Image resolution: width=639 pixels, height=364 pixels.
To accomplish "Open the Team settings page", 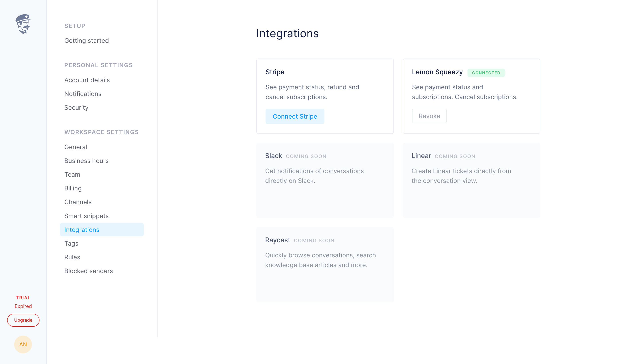I will [x=72, y=175].
